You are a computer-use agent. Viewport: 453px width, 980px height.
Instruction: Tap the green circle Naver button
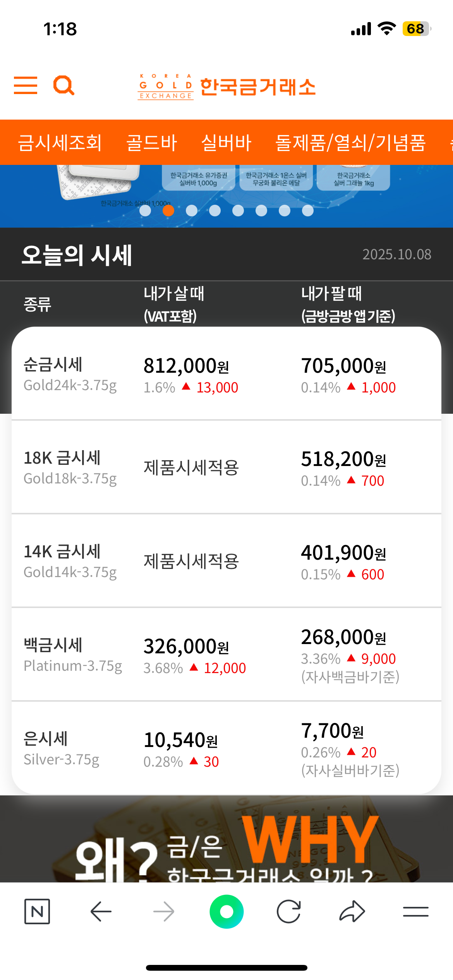pos(226,911)
